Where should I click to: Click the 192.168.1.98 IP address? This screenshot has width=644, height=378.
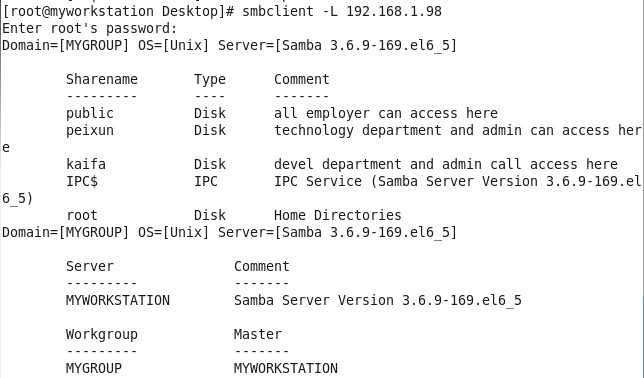coord(394,11)
